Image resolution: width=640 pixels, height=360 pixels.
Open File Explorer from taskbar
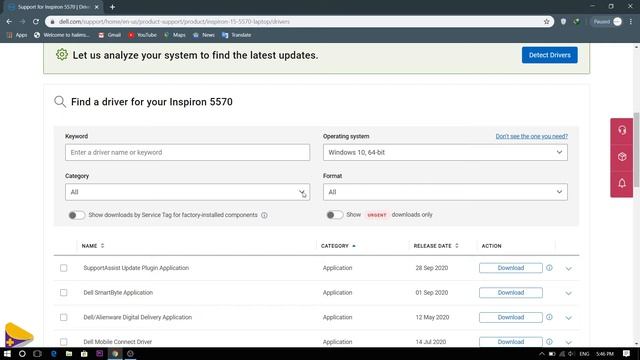coord(69,354)
